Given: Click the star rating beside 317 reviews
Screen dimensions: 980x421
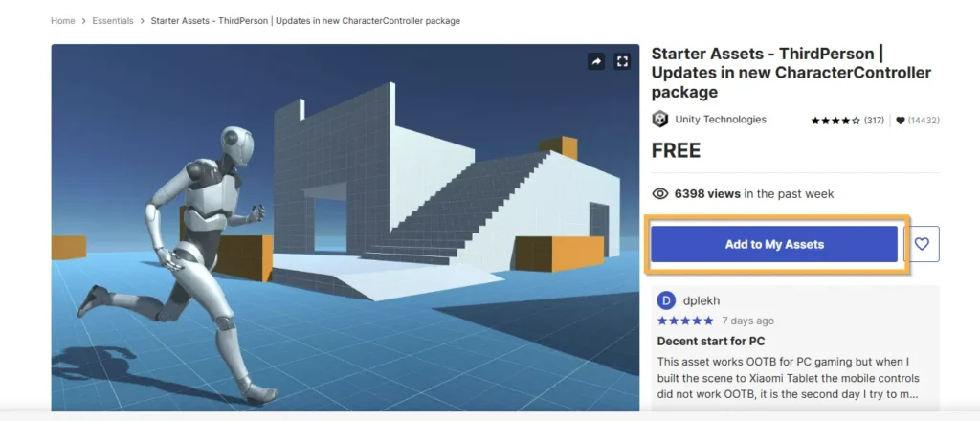Looking at the screenshot, I should [x=835, y=121].
